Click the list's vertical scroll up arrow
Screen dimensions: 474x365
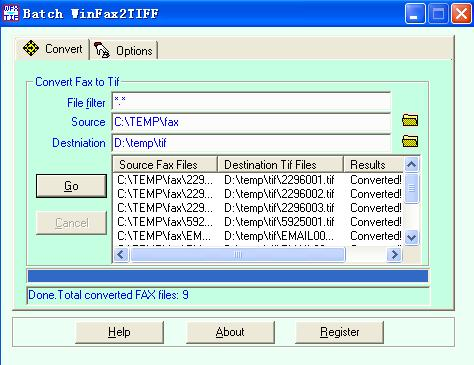tap(412, 164)
